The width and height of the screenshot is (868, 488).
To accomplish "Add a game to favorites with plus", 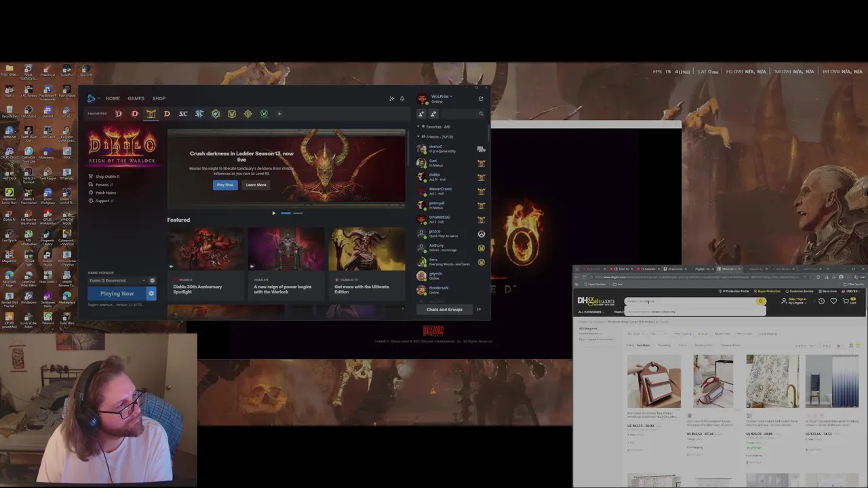I will pyautogui.click(x=279, y=114).
